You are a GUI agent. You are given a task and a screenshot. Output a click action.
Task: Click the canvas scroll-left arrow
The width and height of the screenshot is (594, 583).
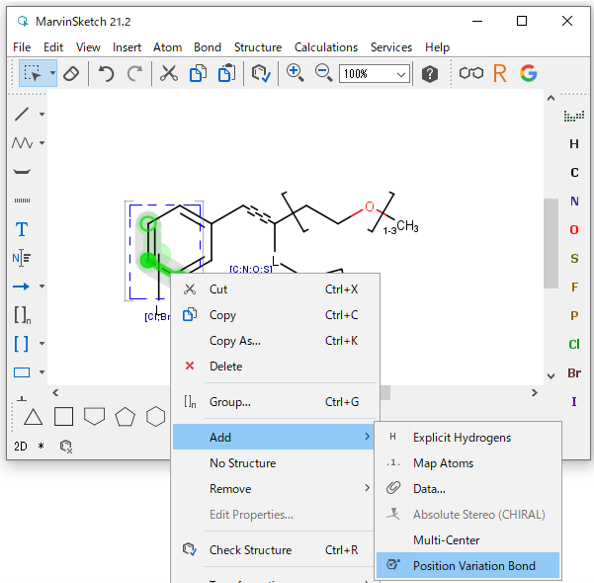[x=56, y=392]
